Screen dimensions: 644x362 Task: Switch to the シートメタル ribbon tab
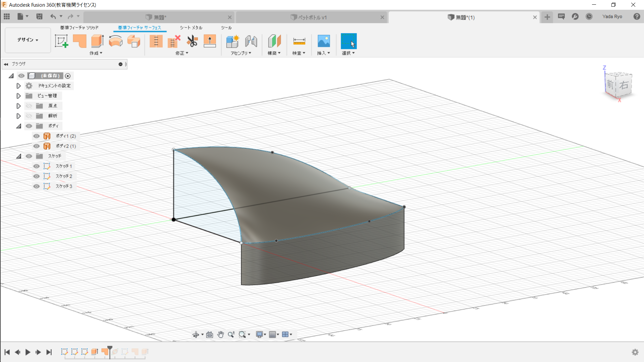191,27
